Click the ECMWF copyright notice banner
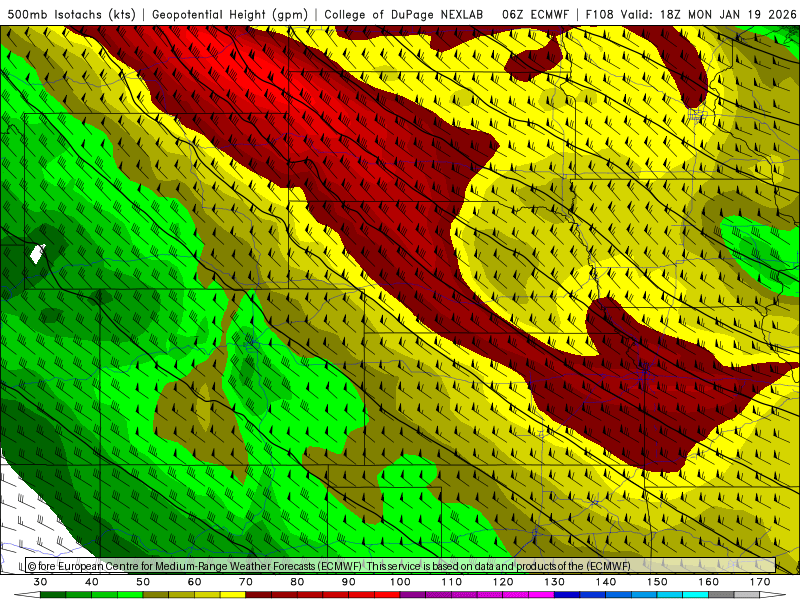The height and width of the screenshot is (600, 800). click(401, 565)
